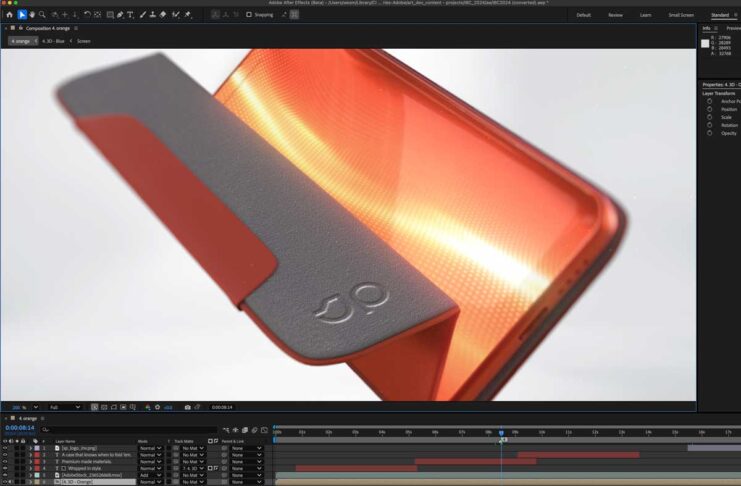The height and width of the screenshot is (486, 741).
Task: Open Mode dropdown for layer 2
Action: (150, 455)
